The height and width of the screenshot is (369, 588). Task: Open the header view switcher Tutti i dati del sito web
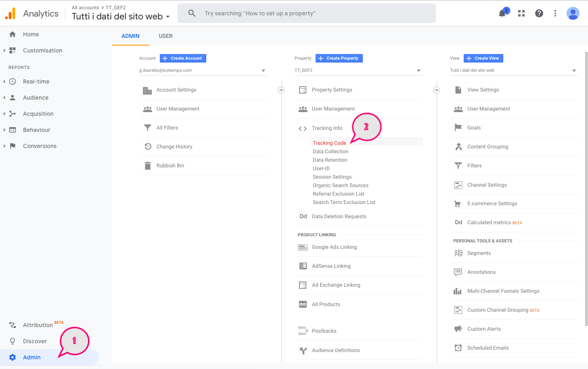tap(121, 17)
